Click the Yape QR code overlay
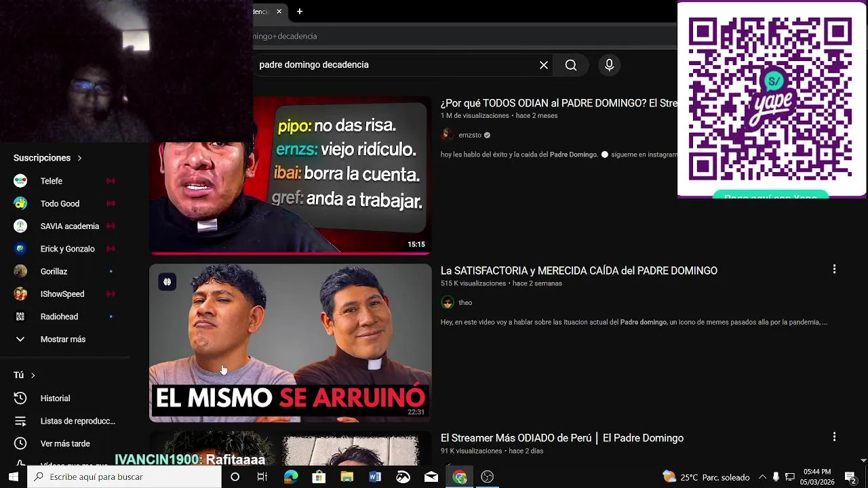 click(771, 100)
